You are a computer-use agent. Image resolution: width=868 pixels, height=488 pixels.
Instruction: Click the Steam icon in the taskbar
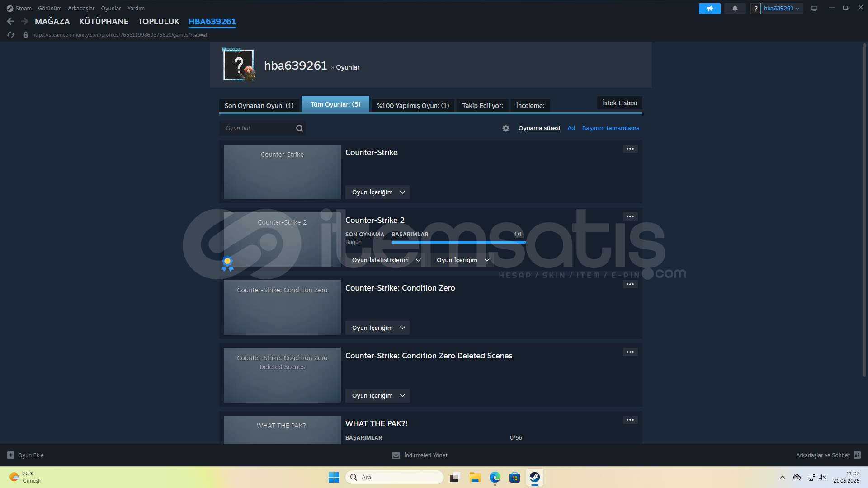(534, 477)
